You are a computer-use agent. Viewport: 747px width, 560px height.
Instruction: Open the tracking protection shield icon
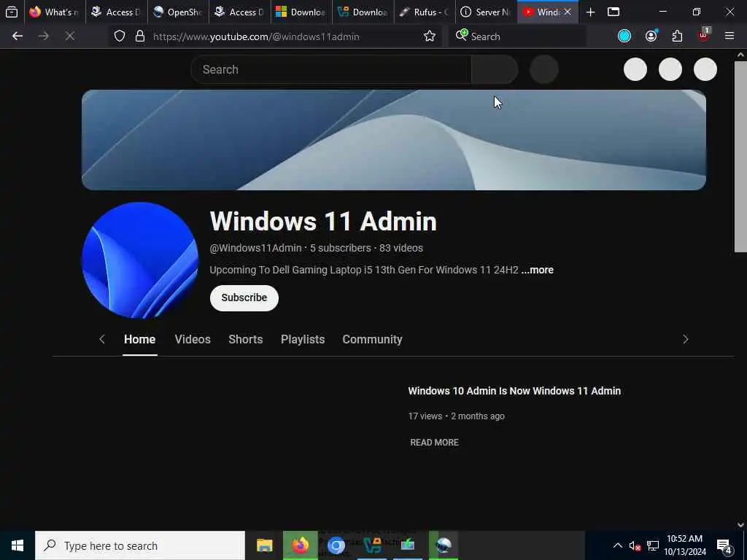click(120, 36)
